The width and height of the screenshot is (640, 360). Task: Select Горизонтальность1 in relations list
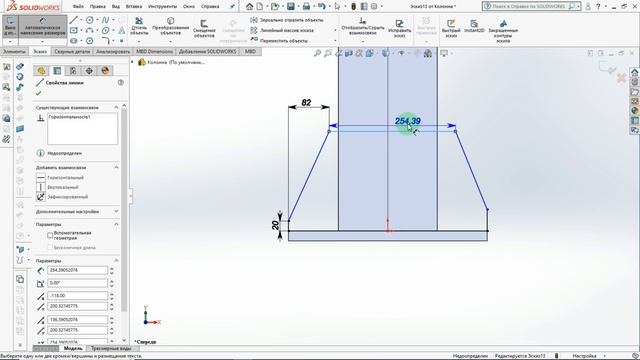click(x=69, y=117)
